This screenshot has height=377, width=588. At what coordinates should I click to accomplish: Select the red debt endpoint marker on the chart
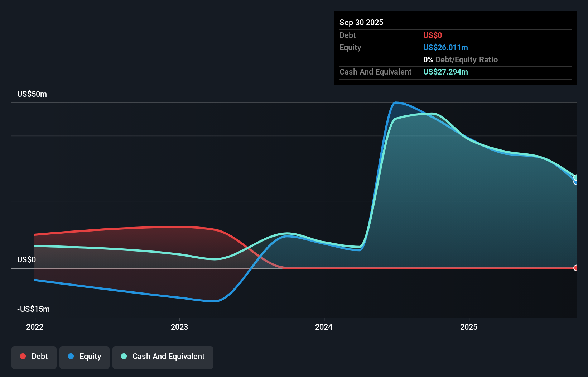click(575, 268)
